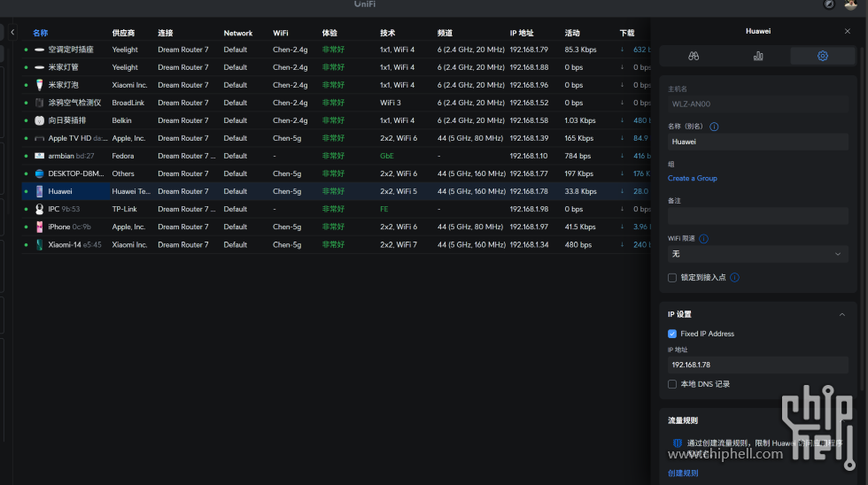Click the Xiaomi-14 phone icon

(x=39, y=244)
